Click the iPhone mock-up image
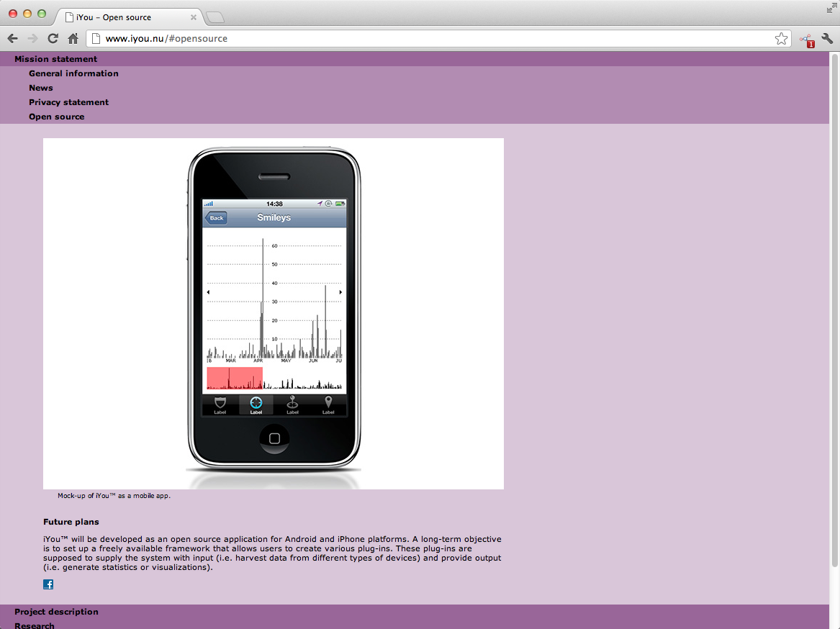 pos(274,314)
